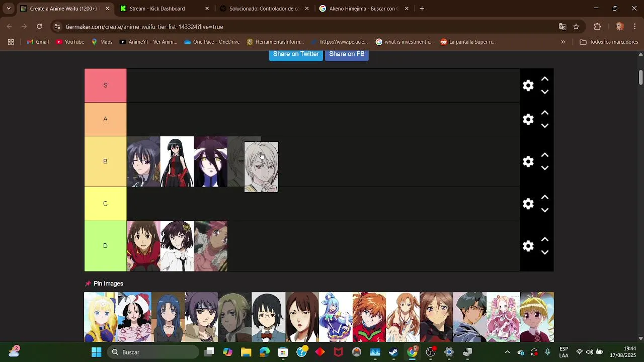
Task: Open Todos los marcadores folder
Action: 609,42
